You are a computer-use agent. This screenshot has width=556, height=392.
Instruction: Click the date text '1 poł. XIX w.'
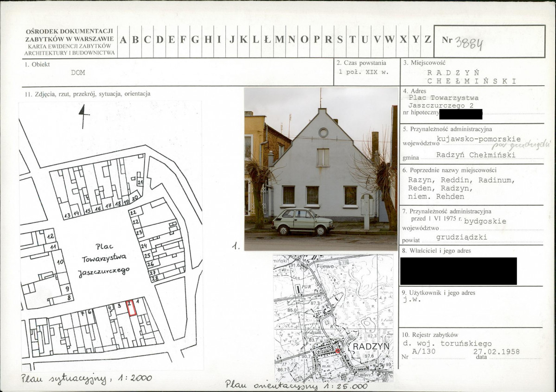pyautogui.click(x=364, y=72)
